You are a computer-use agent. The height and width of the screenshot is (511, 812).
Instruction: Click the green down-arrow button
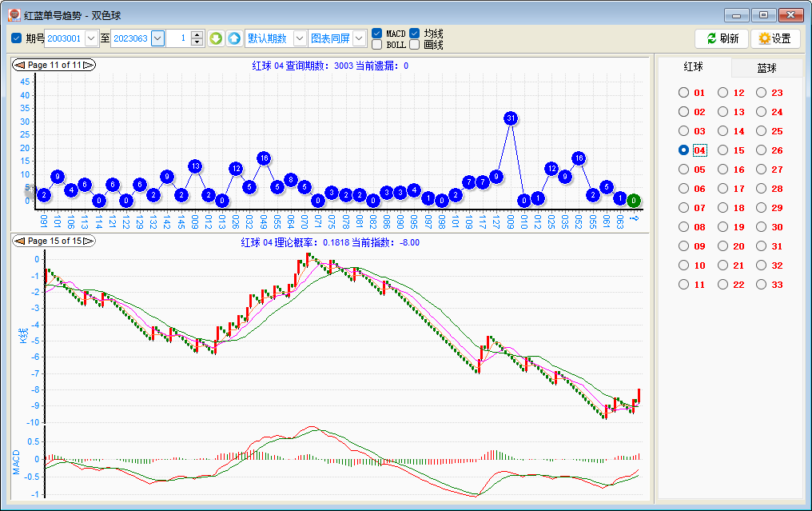[x=216, y=38]
